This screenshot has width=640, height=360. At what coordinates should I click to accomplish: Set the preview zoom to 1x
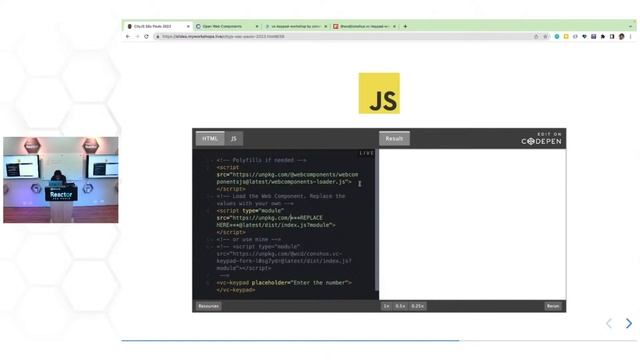(387, 306)
